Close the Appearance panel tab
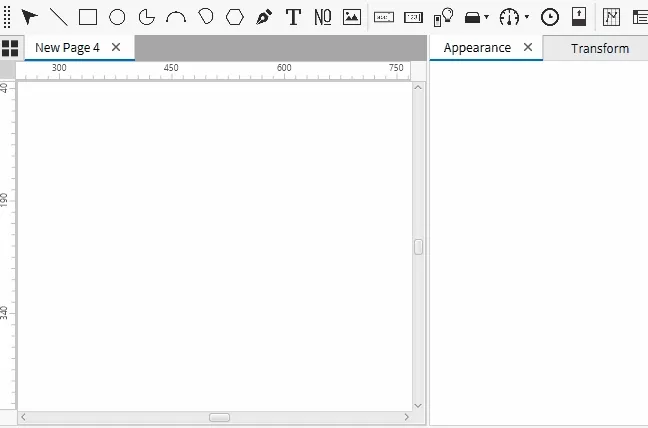Viewport: 648px width, 428px height. 528,47
